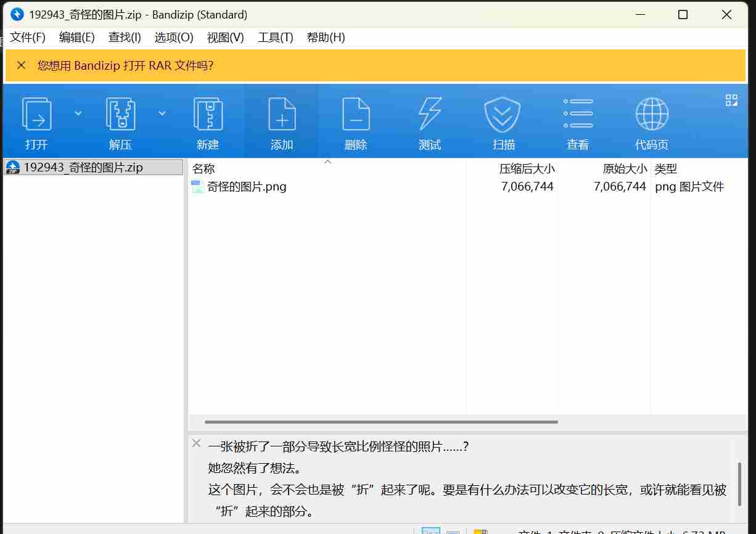Screen dimensions: 756x534
Task: Click the horizontal scrollbar under file list
Action: coord(381,422)
